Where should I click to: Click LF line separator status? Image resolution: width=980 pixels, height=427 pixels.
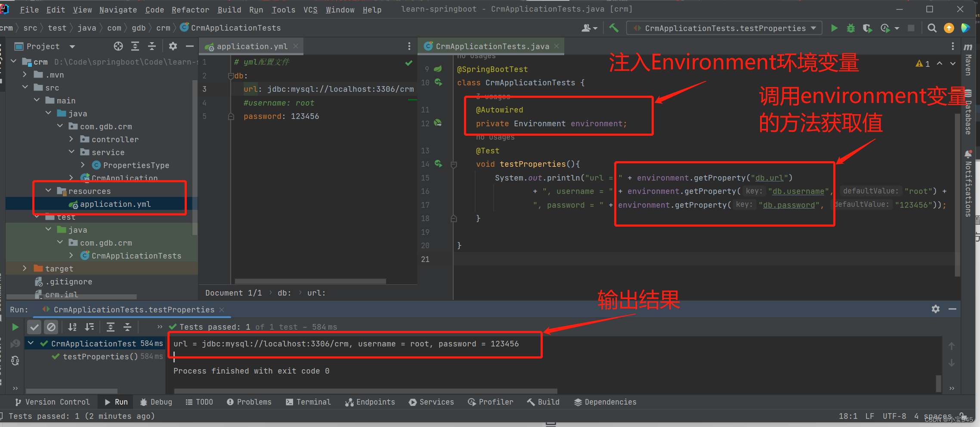869,416
